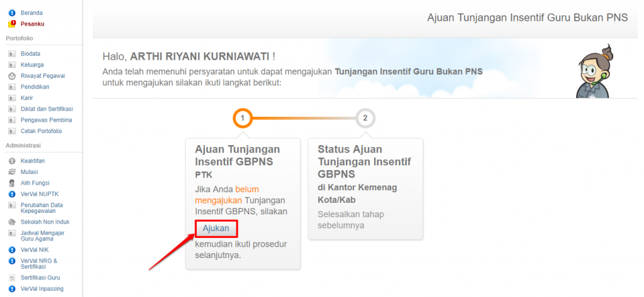Open the Pendidikan section
The width and height of the screenshot is (644, 297).
click(x=35, y=87)
